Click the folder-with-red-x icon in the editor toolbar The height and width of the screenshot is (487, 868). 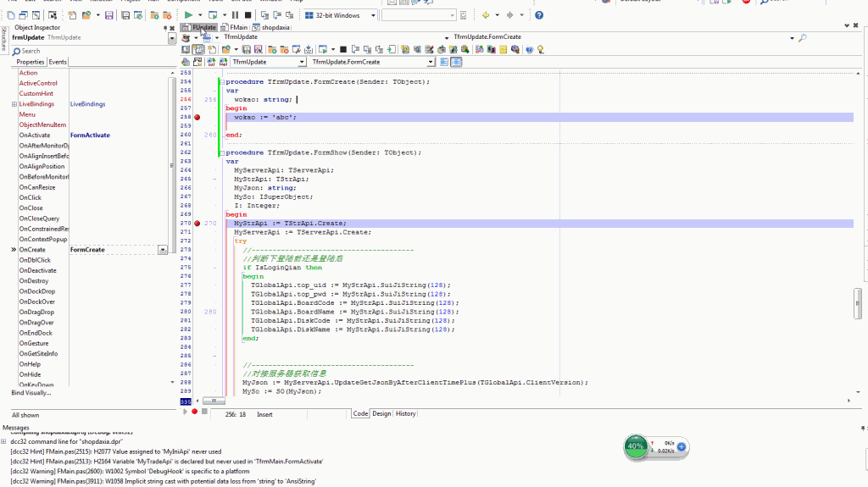[285, 50]
